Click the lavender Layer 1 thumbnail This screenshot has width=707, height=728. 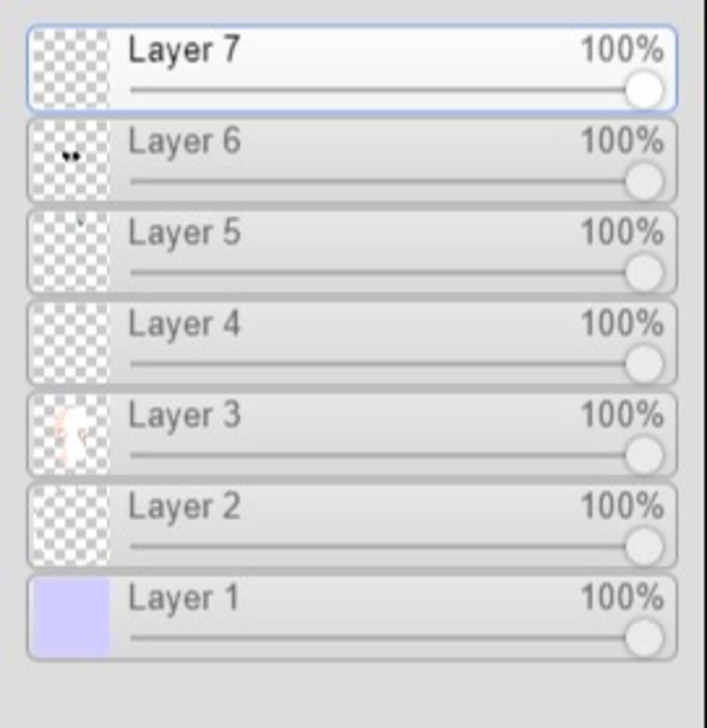71,617
